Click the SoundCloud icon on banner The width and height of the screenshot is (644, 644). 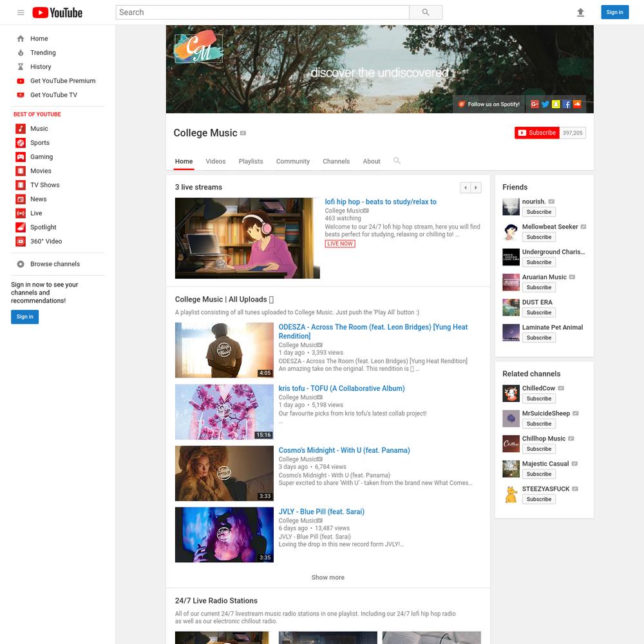pyautogui.click(x=577, y=104)
